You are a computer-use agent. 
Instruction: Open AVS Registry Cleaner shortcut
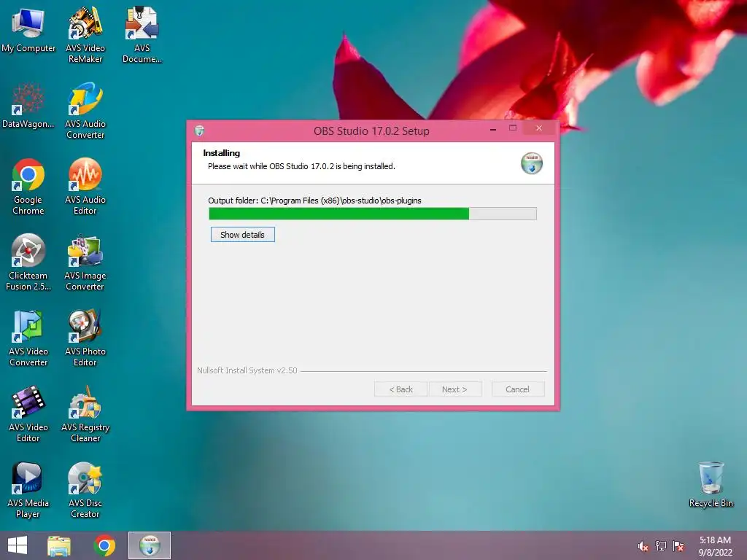[x=85, y=414]
